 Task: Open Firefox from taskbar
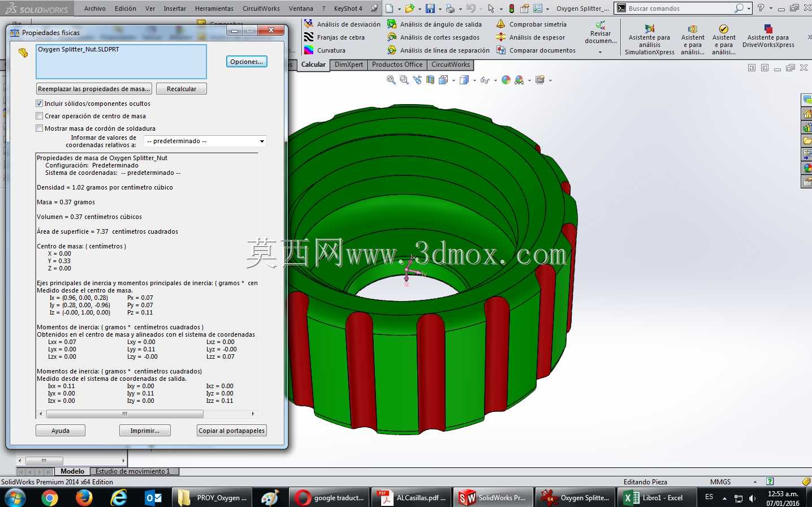coord(84,498)
